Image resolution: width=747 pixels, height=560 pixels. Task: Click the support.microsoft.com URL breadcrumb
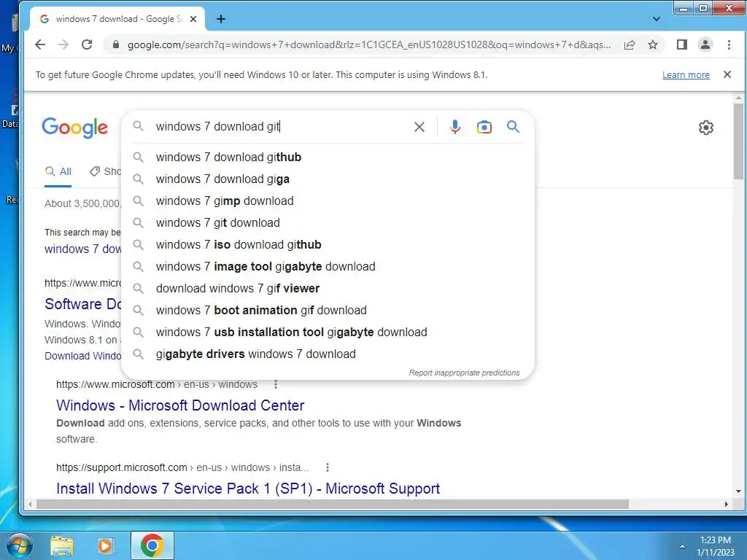[x=182, y=467]
